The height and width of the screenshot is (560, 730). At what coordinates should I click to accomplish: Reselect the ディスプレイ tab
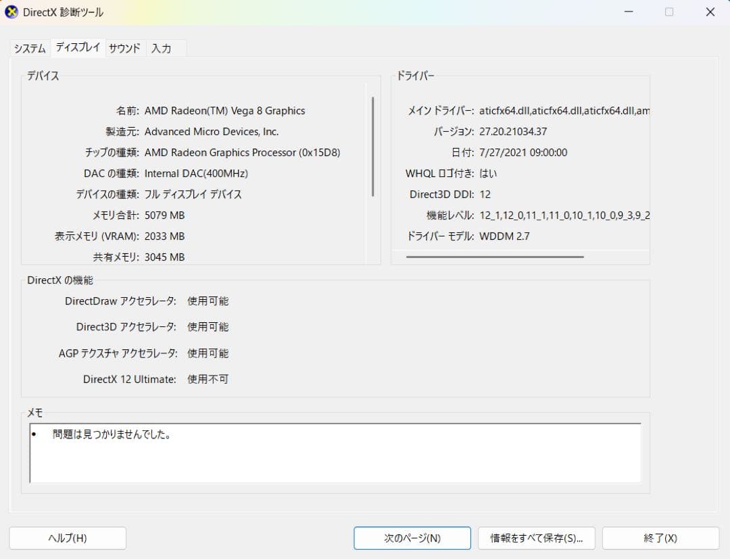pos(77,48)
